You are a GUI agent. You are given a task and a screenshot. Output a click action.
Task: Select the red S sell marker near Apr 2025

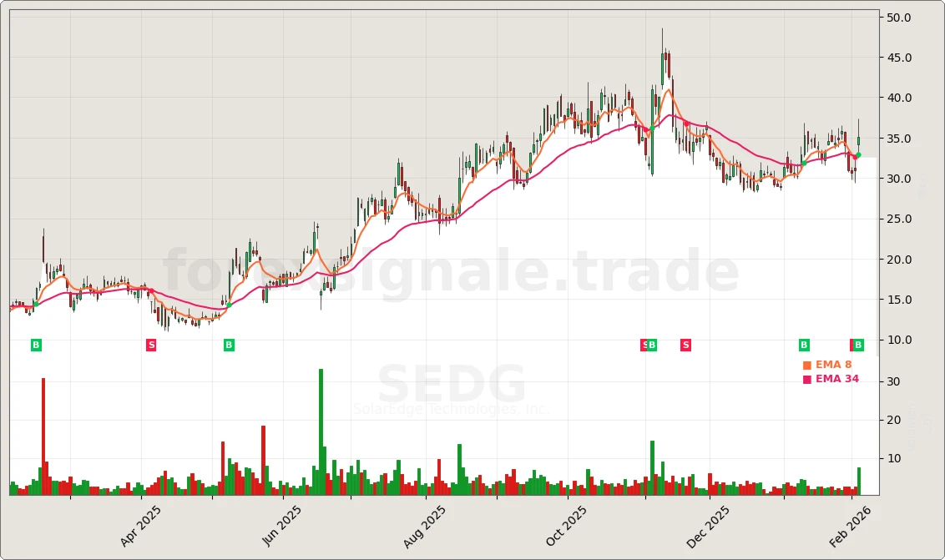click(151, 344)
